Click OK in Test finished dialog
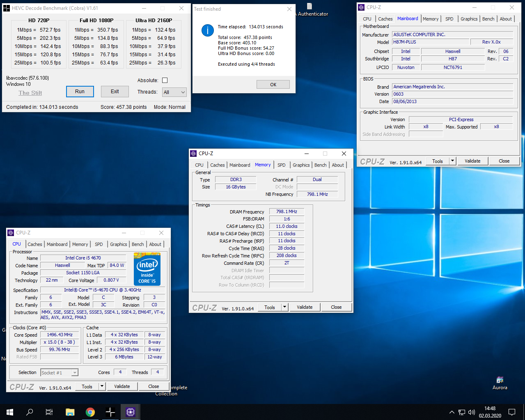 click(x=273, y=85)
